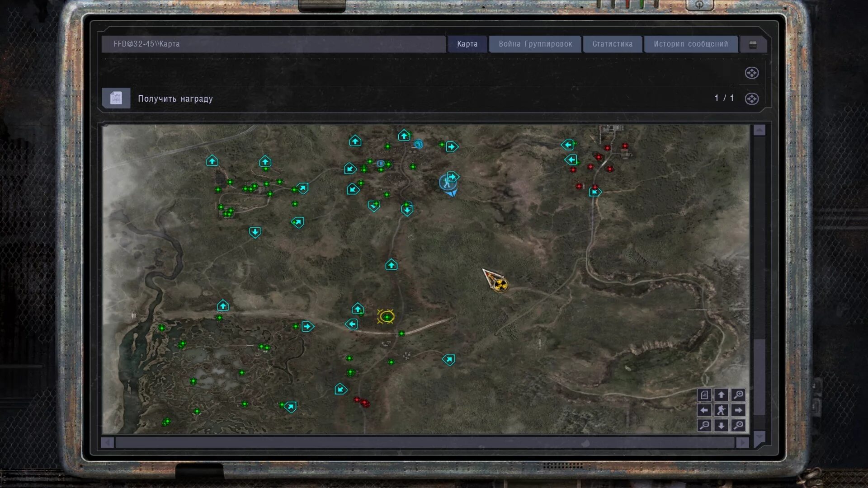Pan the map right with the arrow button
868x488 pixels.
[x=738, y=410]
